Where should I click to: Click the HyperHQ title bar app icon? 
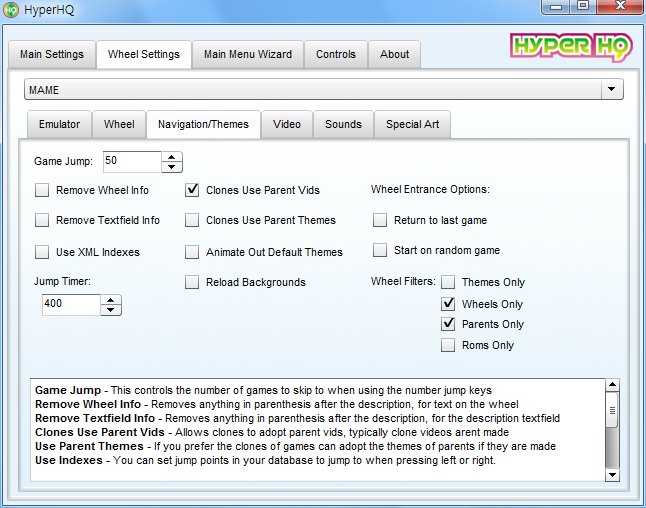click(12, 10)
